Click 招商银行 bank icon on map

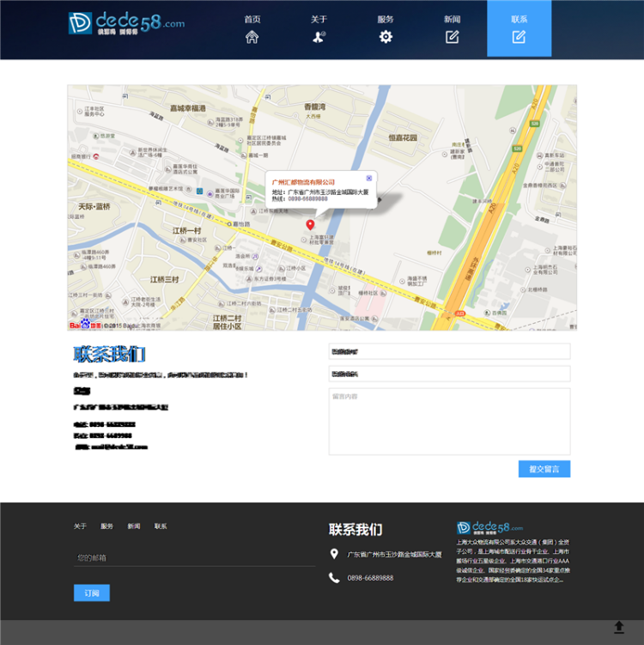click(x=96, y=156)
